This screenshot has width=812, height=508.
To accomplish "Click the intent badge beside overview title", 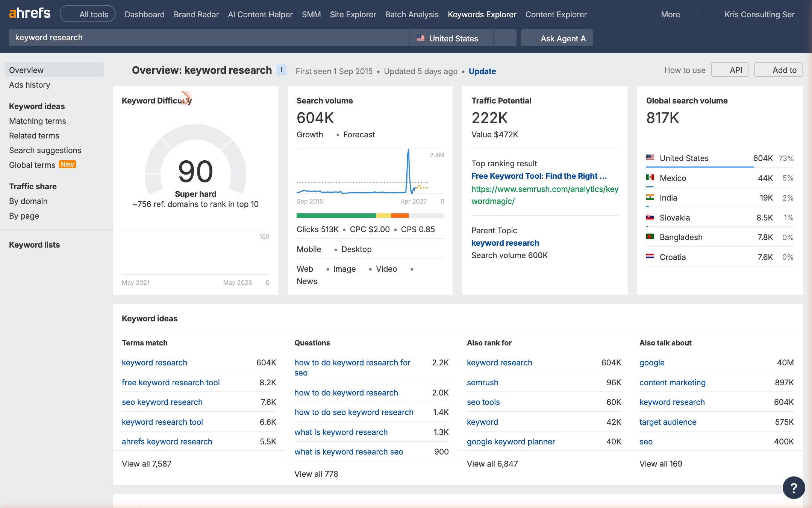I will tap(282, 70).
